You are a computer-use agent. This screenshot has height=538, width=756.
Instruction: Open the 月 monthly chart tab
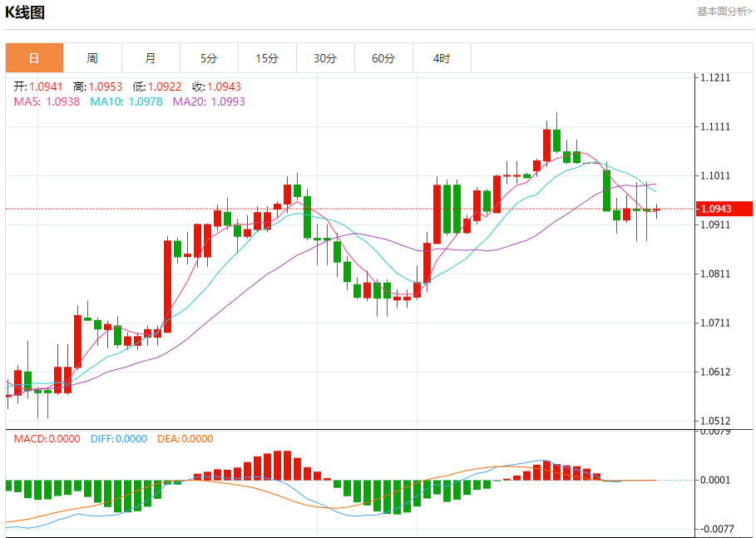[151, 58]
